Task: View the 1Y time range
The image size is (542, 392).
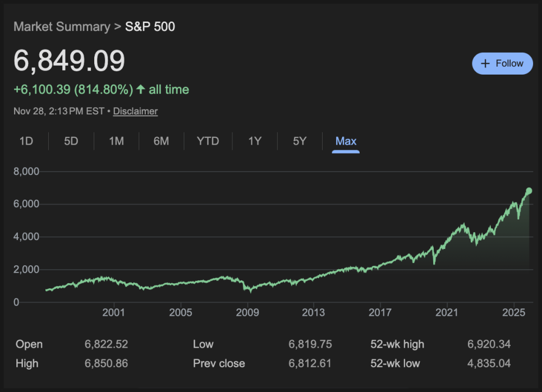Action: (255, 141)
